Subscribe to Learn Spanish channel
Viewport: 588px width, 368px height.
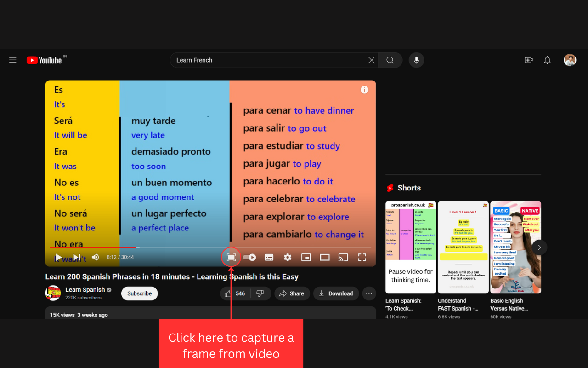pos(139,293)
